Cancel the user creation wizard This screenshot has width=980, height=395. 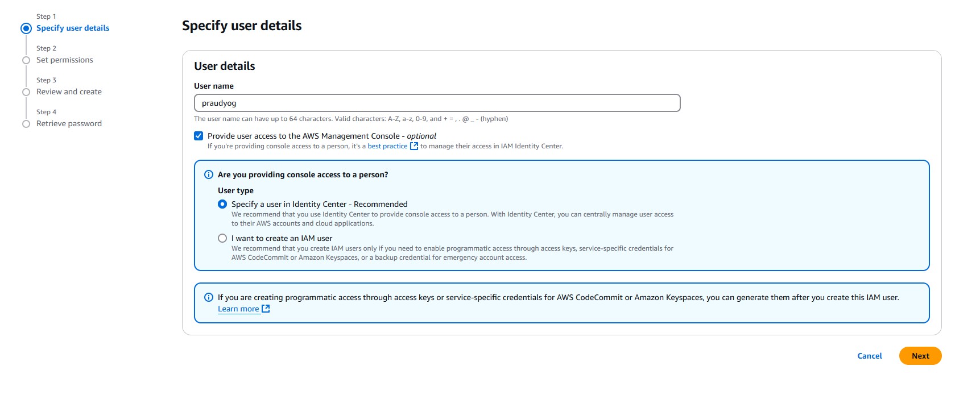point(869,356)
